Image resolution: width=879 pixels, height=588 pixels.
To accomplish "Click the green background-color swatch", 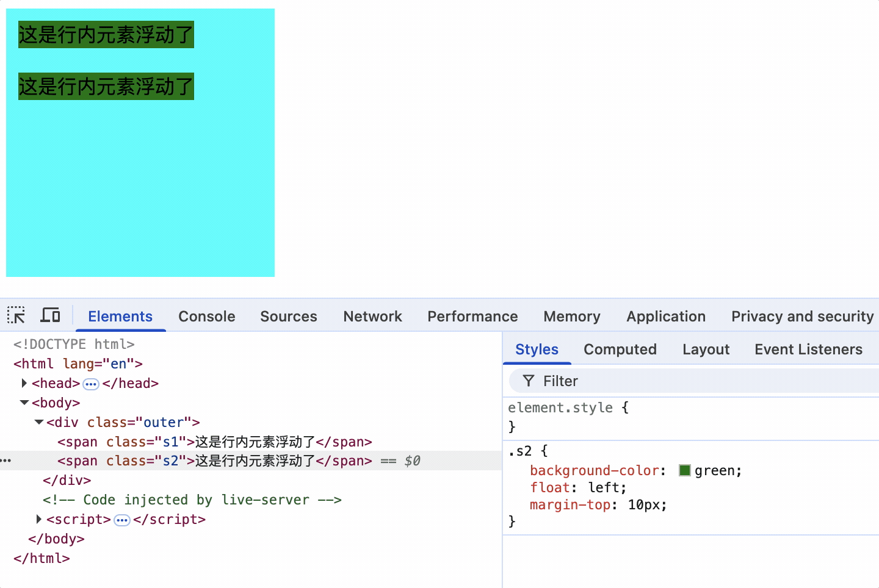I will tap(685, 470).
